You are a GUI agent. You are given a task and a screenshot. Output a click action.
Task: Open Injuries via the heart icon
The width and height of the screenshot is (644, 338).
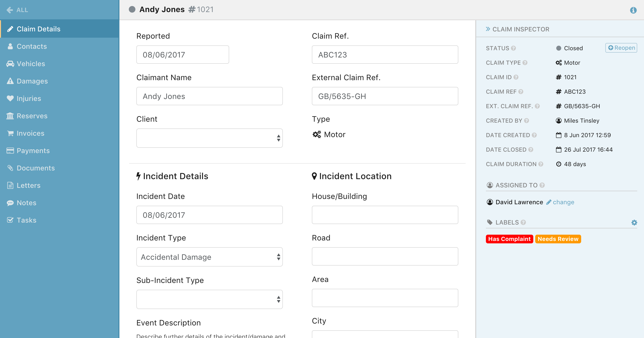click(10, 98)
